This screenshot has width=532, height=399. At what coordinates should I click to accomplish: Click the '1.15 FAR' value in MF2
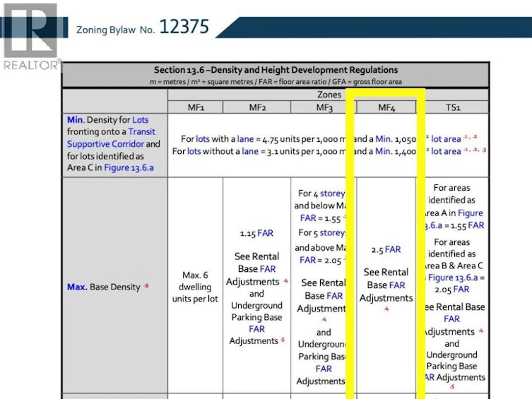[256, 233]
